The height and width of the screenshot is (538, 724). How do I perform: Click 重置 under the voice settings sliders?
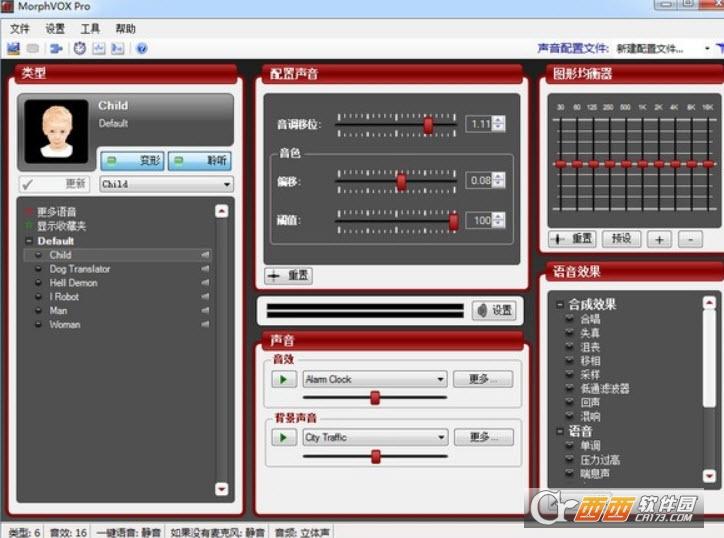click(289, 276)
